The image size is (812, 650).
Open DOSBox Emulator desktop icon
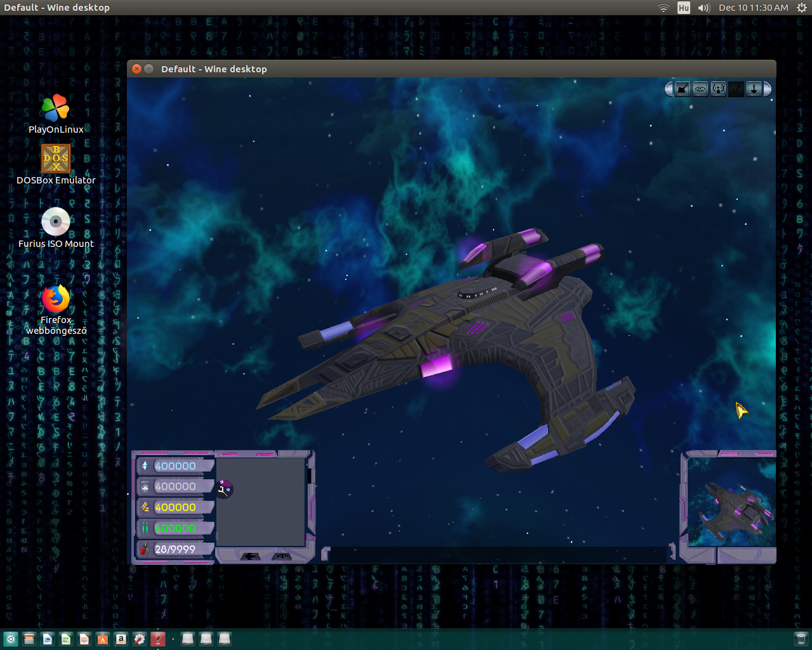[x=56, y=159]
